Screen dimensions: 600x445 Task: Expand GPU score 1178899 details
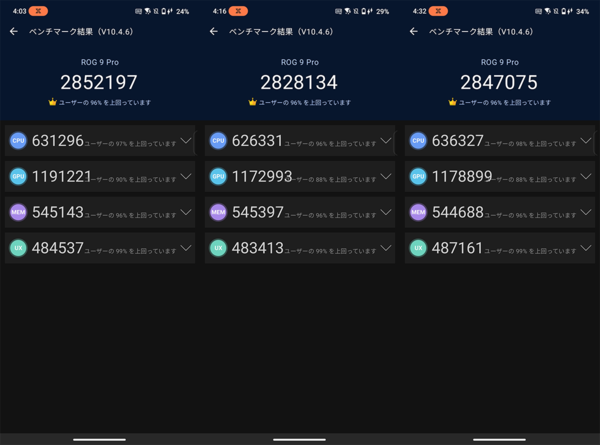click(586, 176)
